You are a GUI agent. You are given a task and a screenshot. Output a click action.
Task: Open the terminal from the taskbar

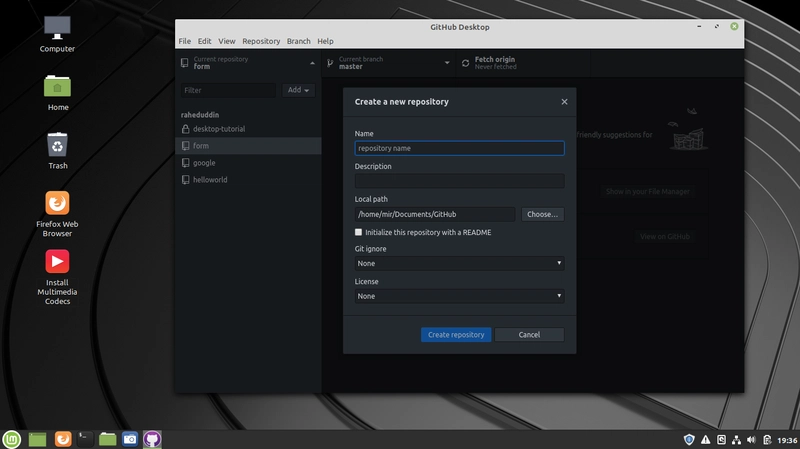pyautogui.click(x=86, y=439)
